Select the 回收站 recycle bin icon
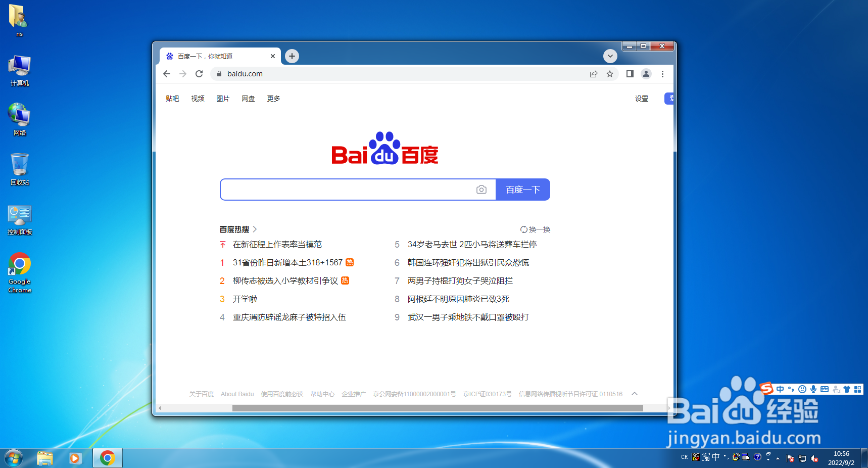 click(x=19, y=169)
